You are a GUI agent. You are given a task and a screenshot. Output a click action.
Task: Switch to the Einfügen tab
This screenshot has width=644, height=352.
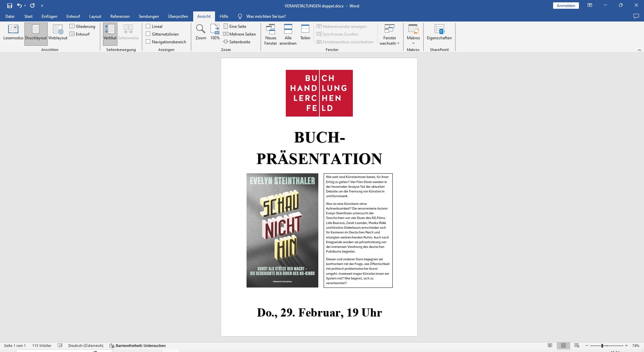49,16
